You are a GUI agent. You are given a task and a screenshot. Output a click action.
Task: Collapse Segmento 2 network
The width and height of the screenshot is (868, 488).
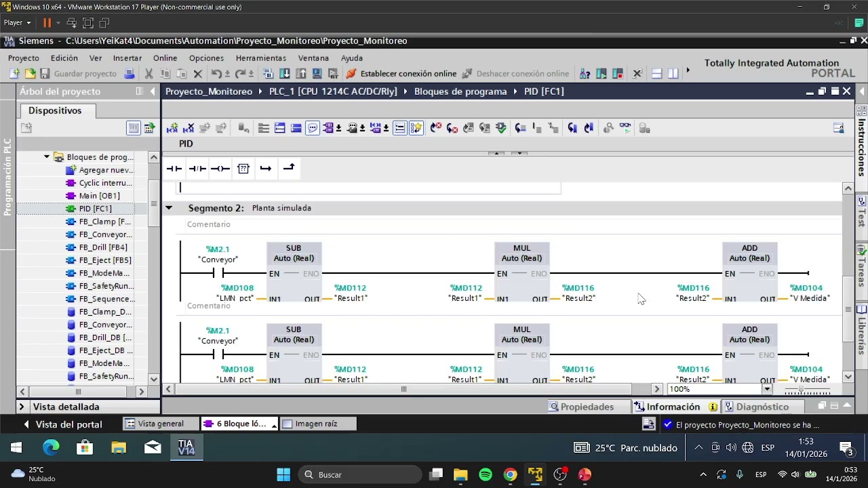click(169, 208)
